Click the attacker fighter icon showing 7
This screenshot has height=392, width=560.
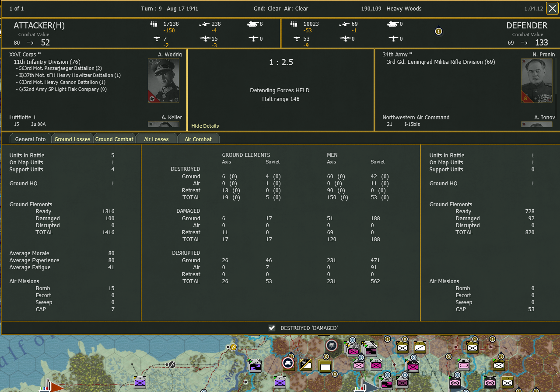click(157, 38)
